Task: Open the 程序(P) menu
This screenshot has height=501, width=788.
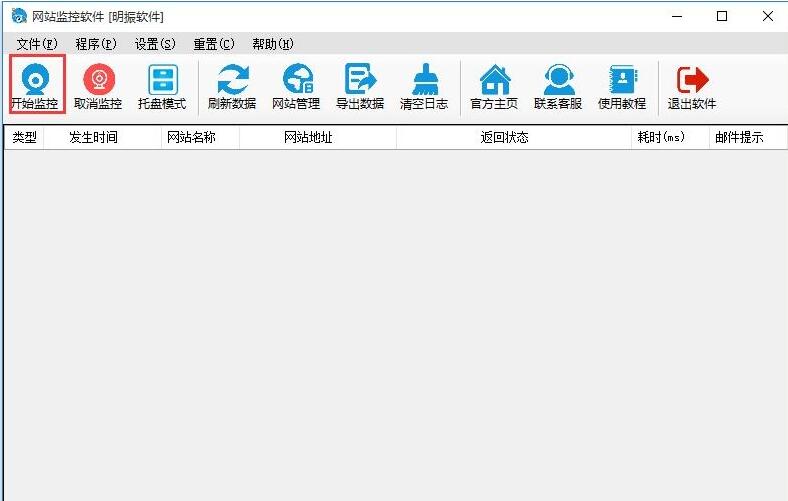Action: 96,44
